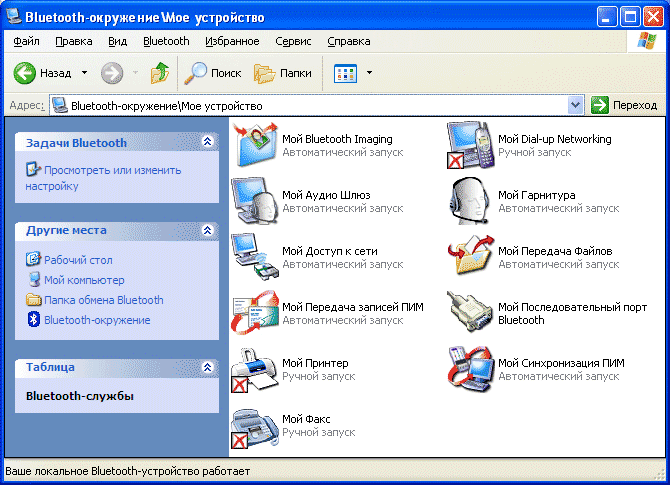This screenshot has width=670, height=485.
Task: Click the Задачи Bluetooth panel header
Action: point(117,142)
